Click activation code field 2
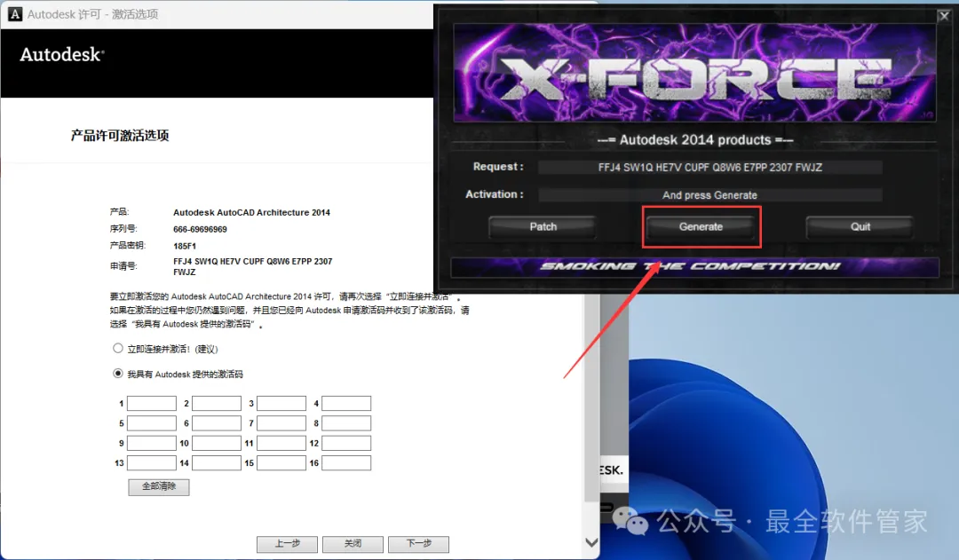 point(217,404)
